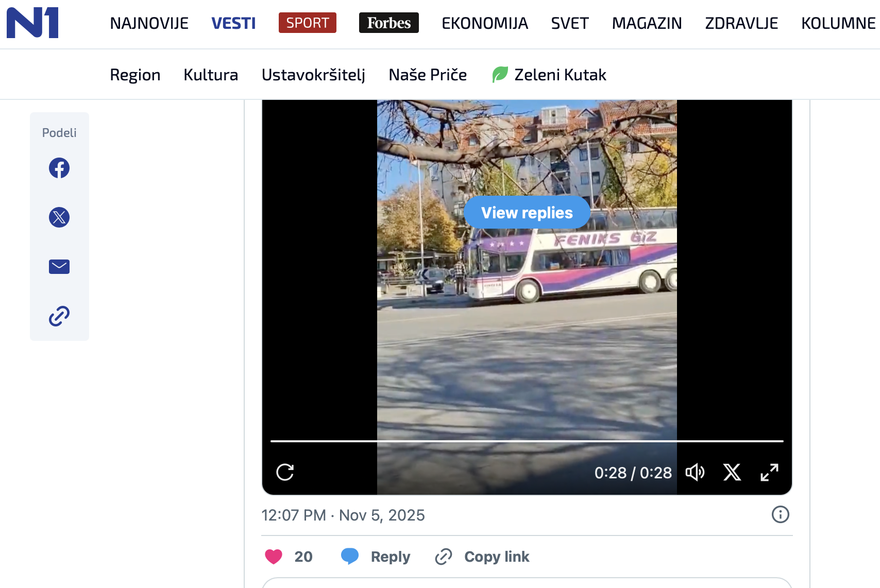Open the SPORT section
The height and width of the screenshot is (588, 880).
coord(307,23)
